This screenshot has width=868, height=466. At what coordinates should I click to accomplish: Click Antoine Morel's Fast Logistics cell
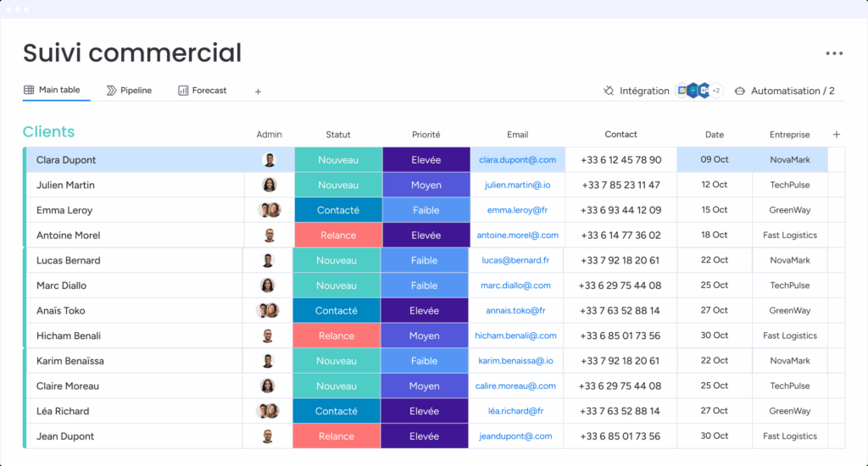(790, 236)
